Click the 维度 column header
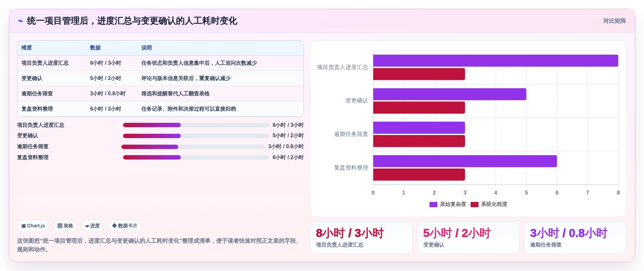Image resolution: width=644 pixels, height=271 pixels. (x=27, y=48)
